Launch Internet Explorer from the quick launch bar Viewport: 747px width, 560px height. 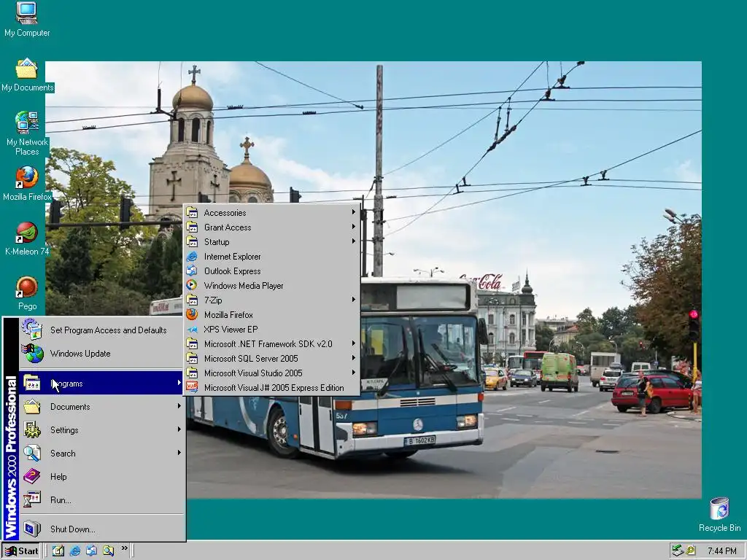pos(75,551)
